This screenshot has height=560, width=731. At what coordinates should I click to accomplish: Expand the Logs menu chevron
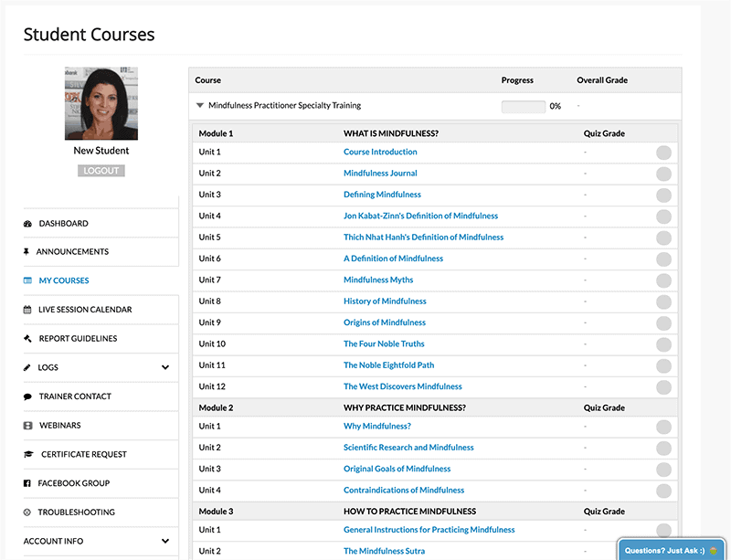pos(165,367)
